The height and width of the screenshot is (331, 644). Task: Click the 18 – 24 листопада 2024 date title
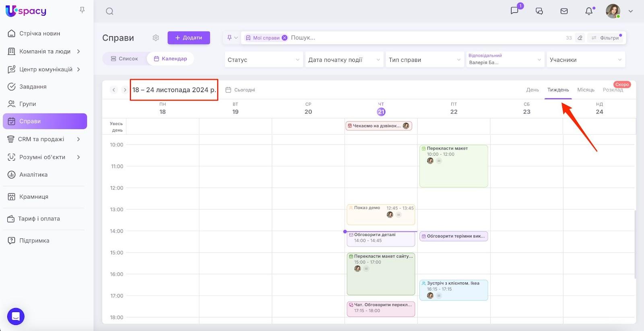coord(174,90)
